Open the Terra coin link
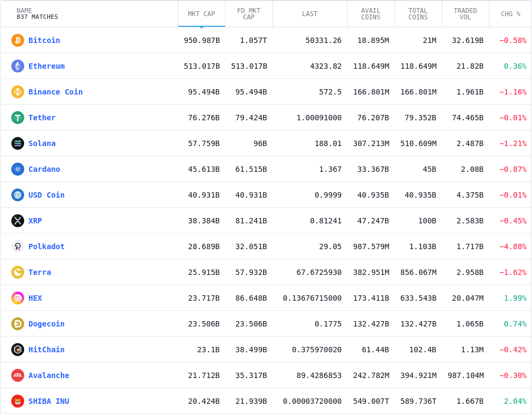 (x=40, y=272)
